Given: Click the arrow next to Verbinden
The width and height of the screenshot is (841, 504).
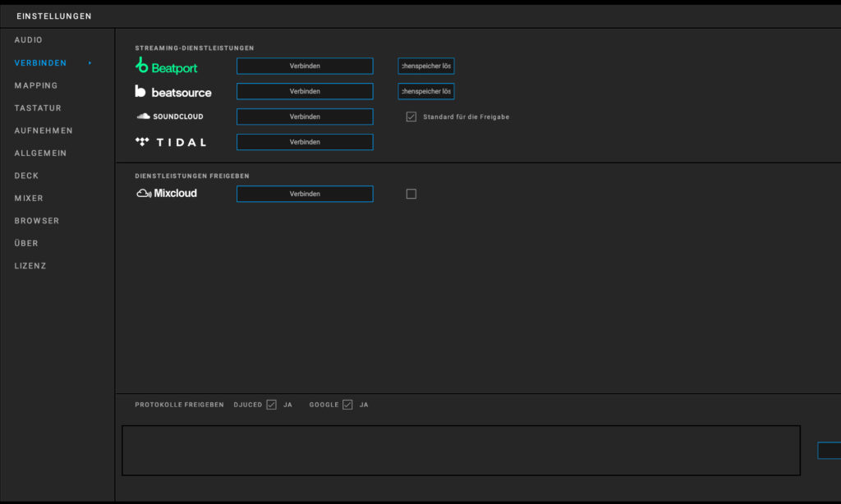Looking at the screenshot, I should (x=90, y=62).
